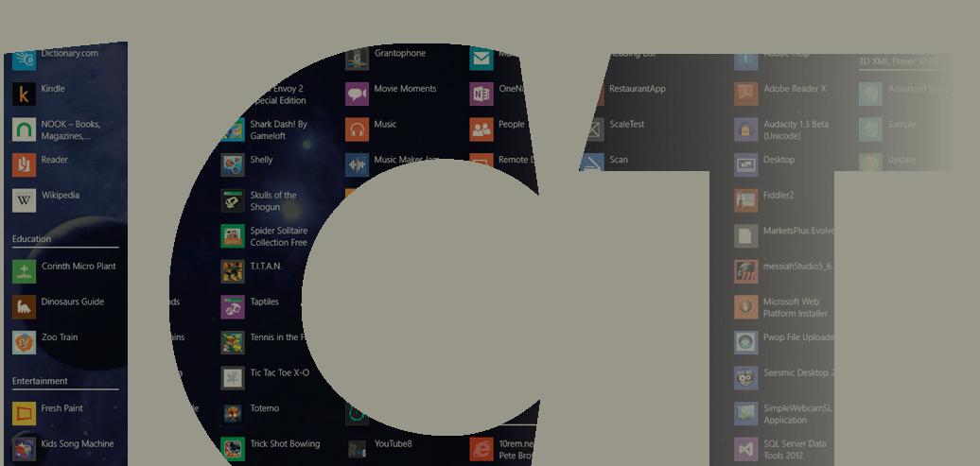Open Seesmic Desktop 2 icon
Image resolution: width=980 pixels, height=466 pixels.
[745, 378]
